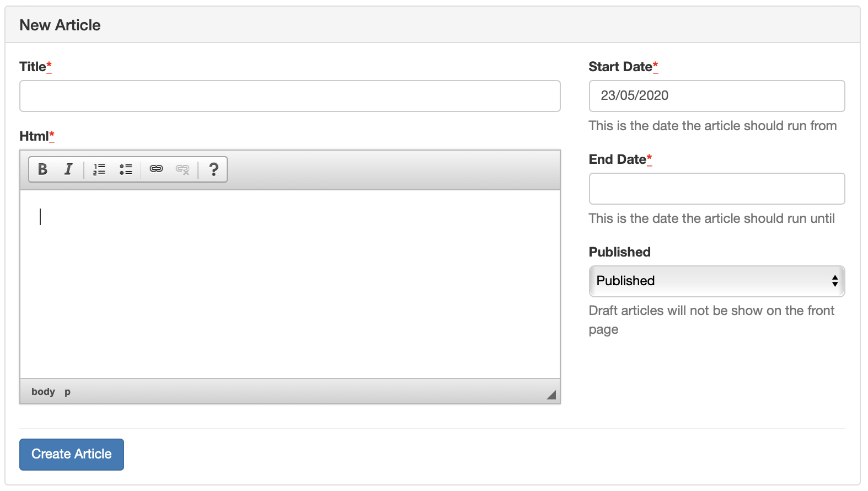Click inside the Html editor body

click(290, 284)
